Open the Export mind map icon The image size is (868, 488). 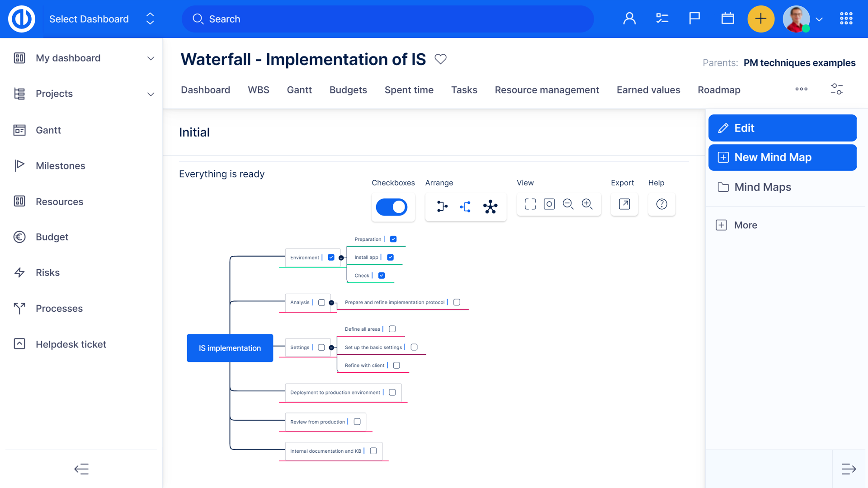coord(624,204)
